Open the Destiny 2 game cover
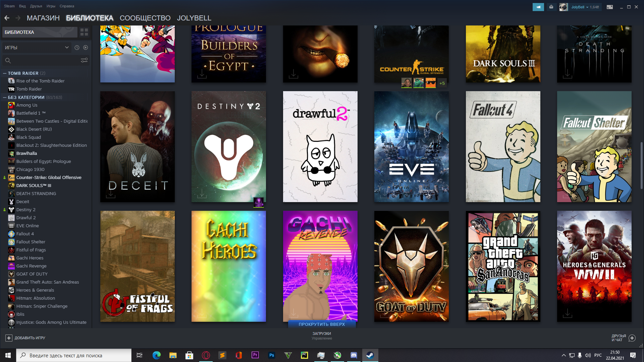This screenshot has height=362, width=644. point(229,146)
